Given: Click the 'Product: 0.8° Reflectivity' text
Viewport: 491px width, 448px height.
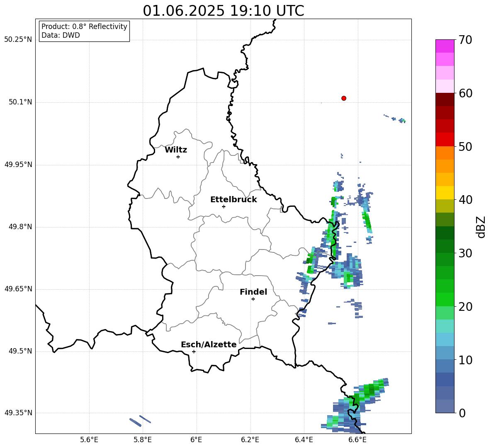Looking at the screenshot, I should click(84, 27).
